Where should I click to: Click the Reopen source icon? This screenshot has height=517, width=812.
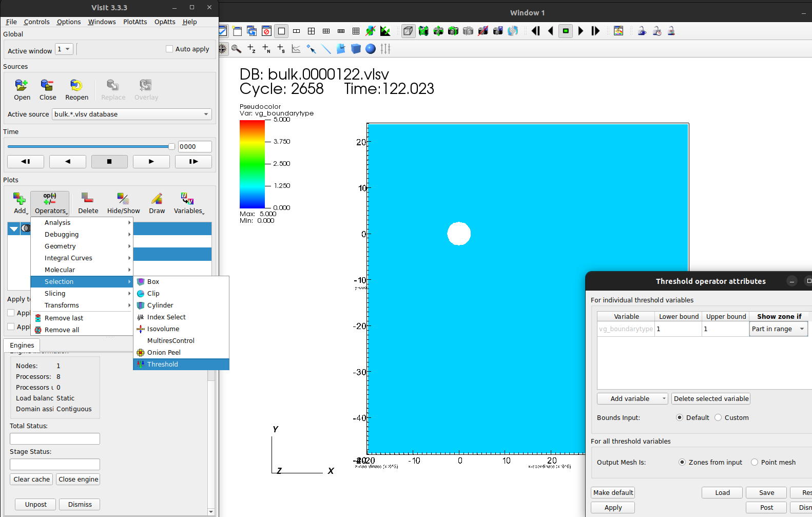pyautogui.click(x=76, y=85)
